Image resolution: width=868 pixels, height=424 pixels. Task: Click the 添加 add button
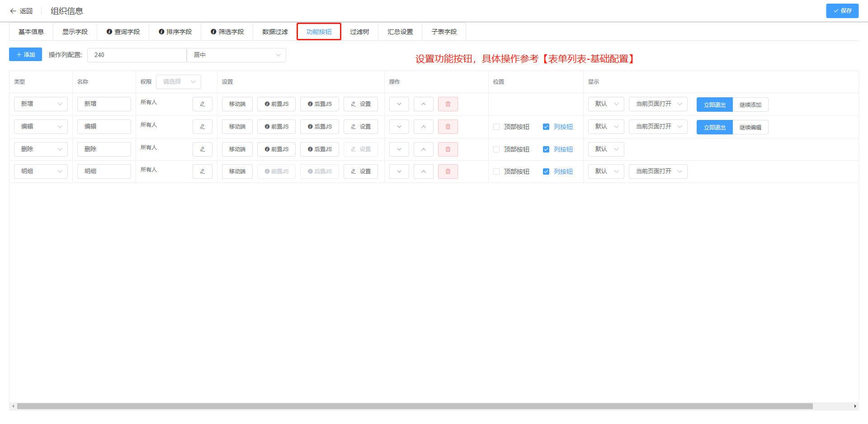(25, 54)
